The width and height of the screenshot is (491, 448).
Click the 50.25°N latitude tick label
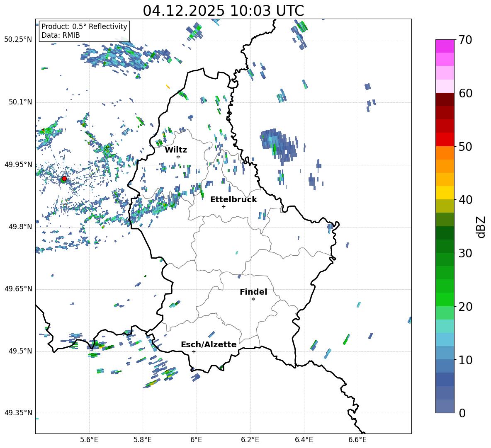(x=18, y=39)
